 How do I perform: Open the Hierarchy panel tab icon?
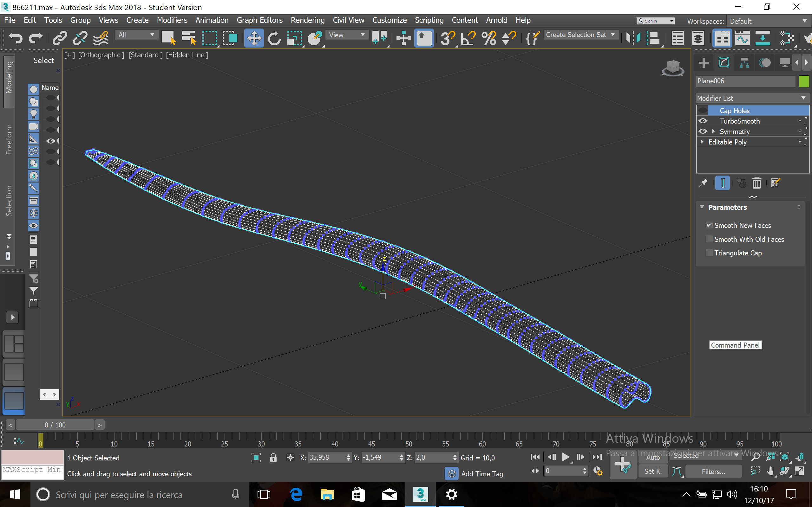(744, 63)
